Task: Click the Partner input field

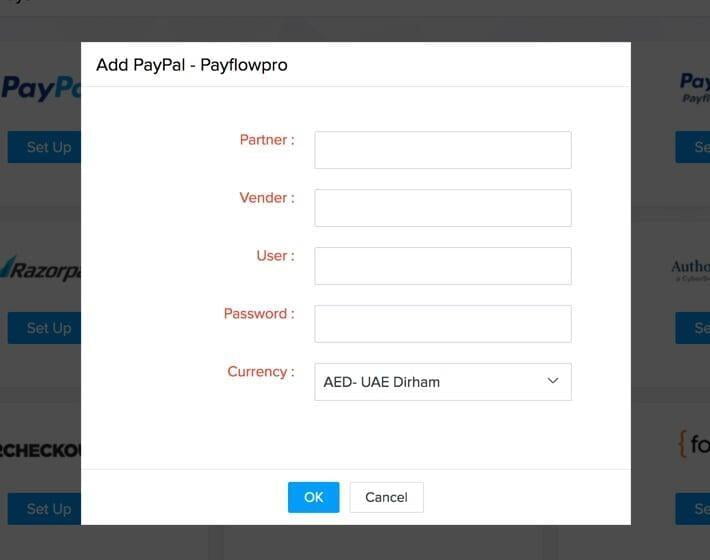Action: (443, 150)
